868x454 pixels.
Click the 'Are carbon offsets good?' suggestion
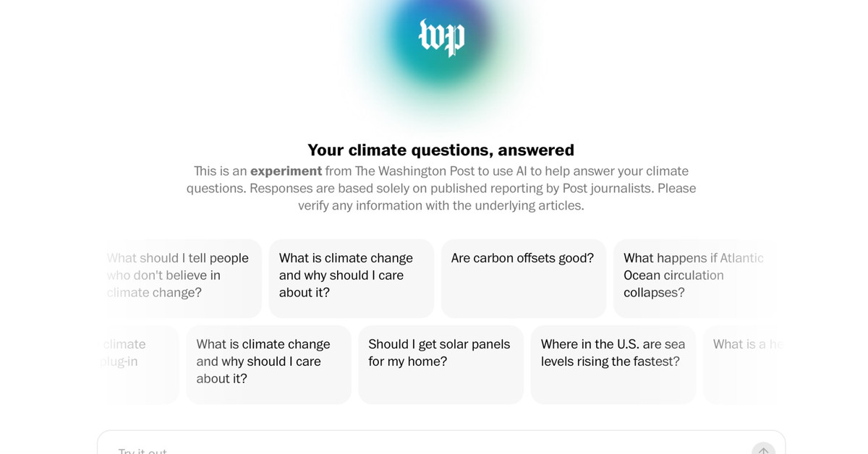[x=523, y=278]
